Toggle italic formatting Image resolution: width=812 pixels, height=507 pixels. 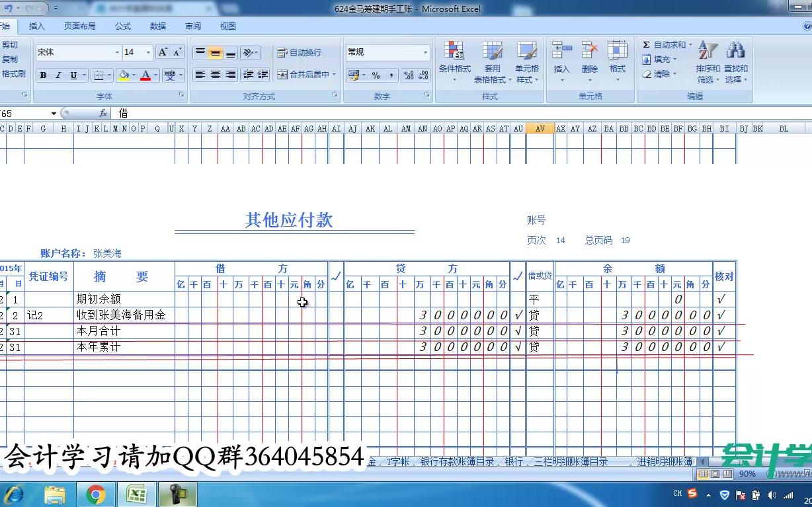(x=56, y=74)
